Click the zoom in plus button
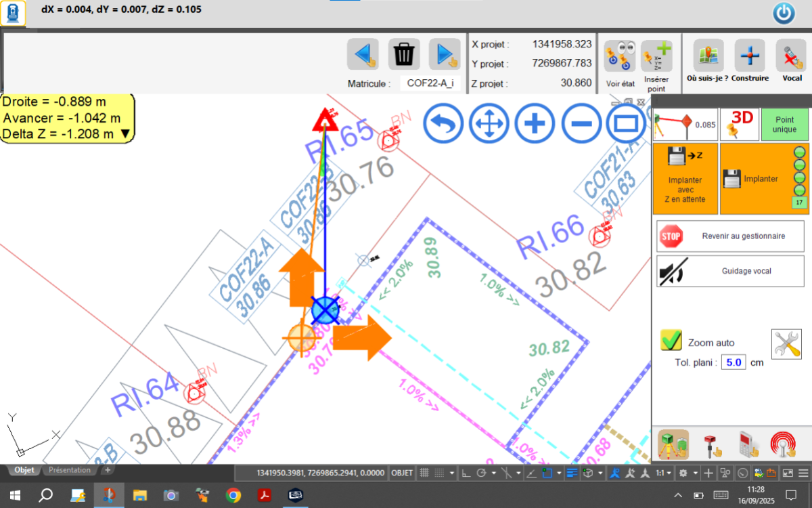 pyautogui.click(x=535, y=124)
